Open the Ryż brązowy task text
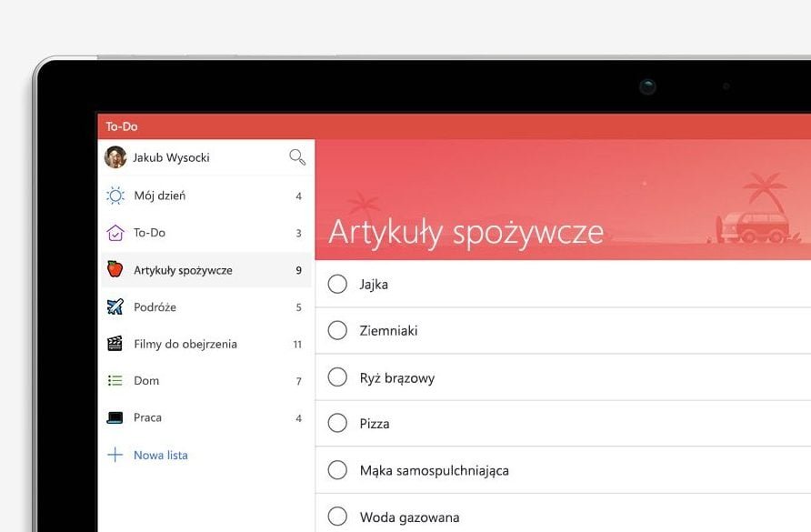This screenshot has width=811, height=532. point(397,377)
